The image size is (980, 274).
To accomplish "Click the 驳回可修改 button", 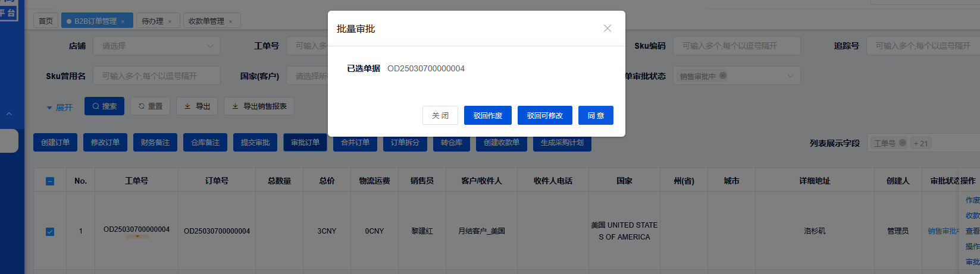I will pyautogui.click(x=544, y=115).
